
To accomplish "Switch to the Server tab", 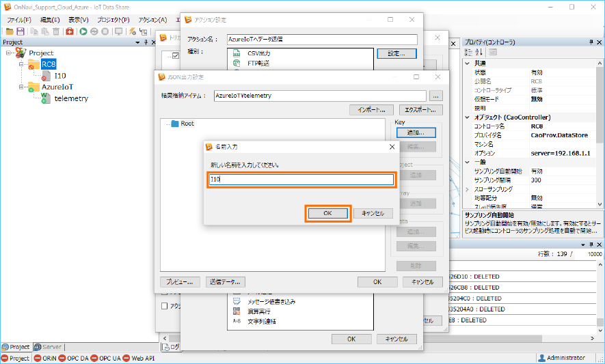I will tap(48, 347).
